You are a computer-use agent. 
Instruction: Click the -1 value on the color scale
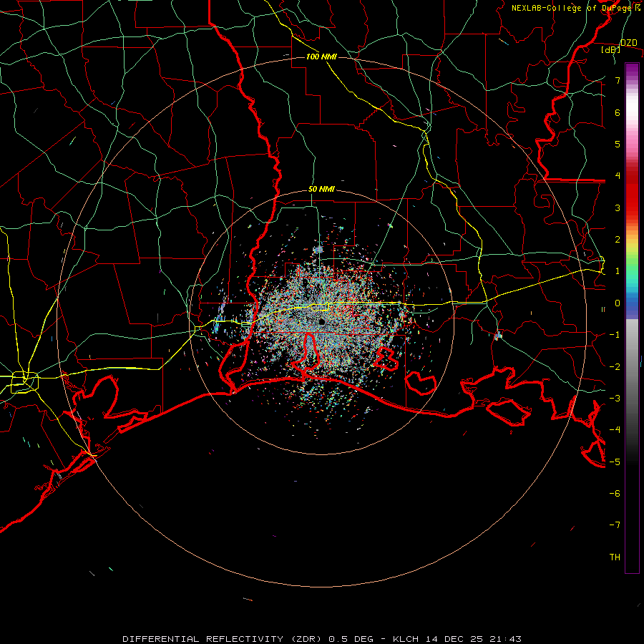pyautogui.click(x=615, y=335)
